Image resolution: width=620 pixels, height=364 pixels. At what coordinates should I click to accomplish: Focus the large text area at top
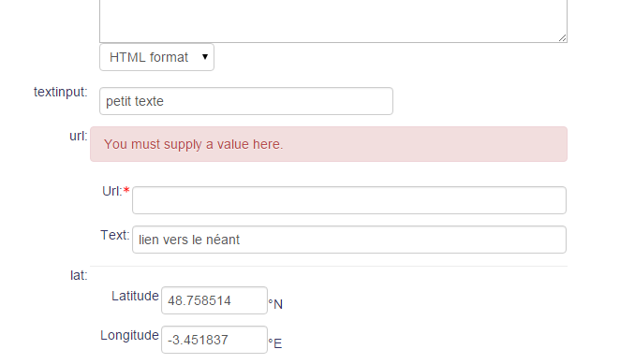pos(333,21)
